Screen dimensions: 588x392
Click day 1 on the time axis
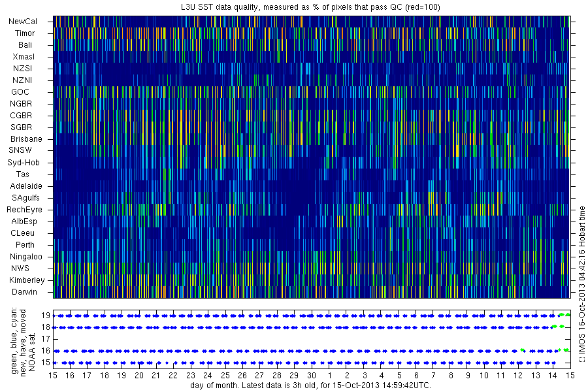click(x=330, y=376)
